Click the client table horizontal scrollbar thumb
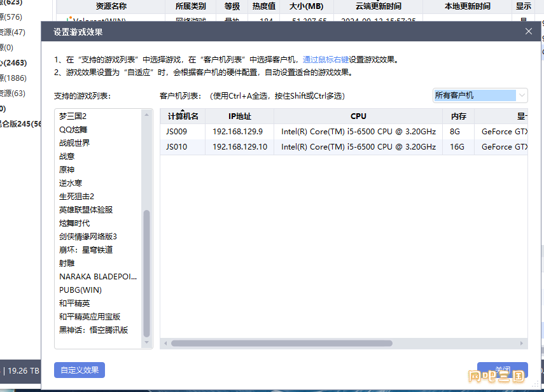The height and width of the screenshot is (392, 544). 282,344
